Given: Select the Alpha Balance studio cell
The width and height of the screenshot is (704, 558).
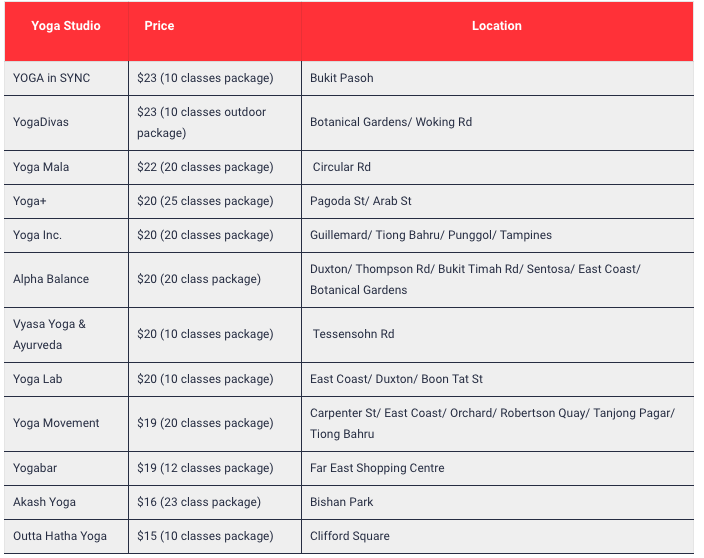Looking at the screenshot, I should pos(51,279).
